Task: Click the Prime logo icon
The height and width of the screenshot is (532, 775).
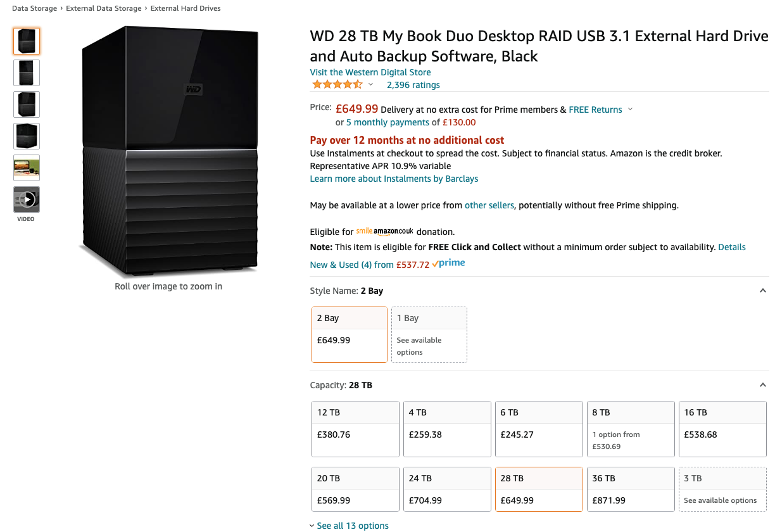Action: (448, 263)
